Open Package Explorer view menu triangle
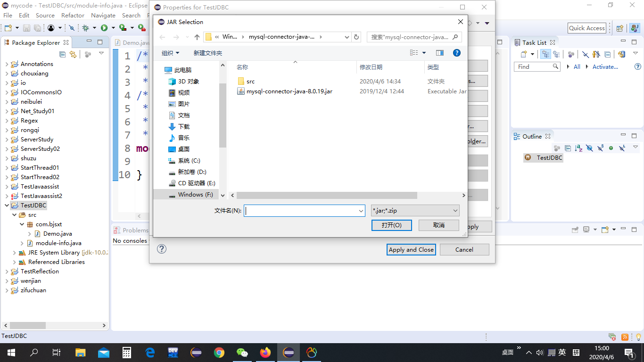Screen dimensions: 644x362 click(101, 54)
